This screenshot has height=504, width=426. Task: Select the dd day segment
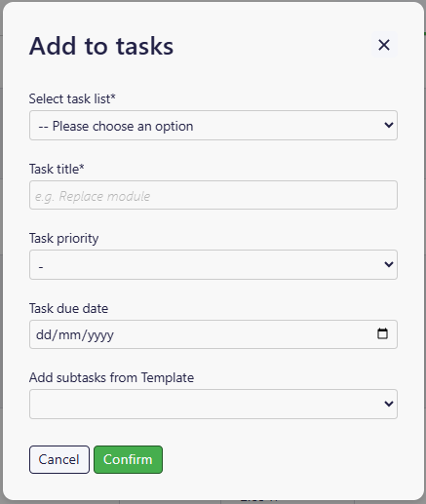coord(44,334)
